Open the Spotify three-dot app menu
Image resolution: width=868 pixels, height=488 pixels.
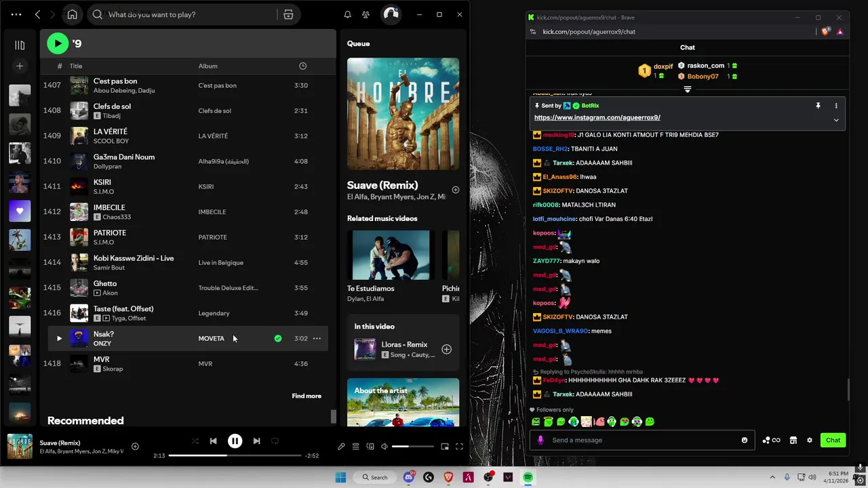[16, 14]
